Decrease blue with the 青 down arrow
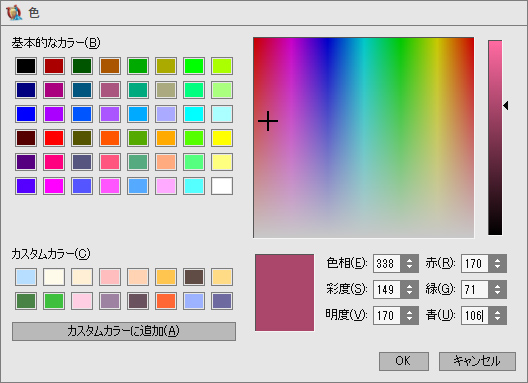Screen dimensions: 528x383 coord(497,320)
